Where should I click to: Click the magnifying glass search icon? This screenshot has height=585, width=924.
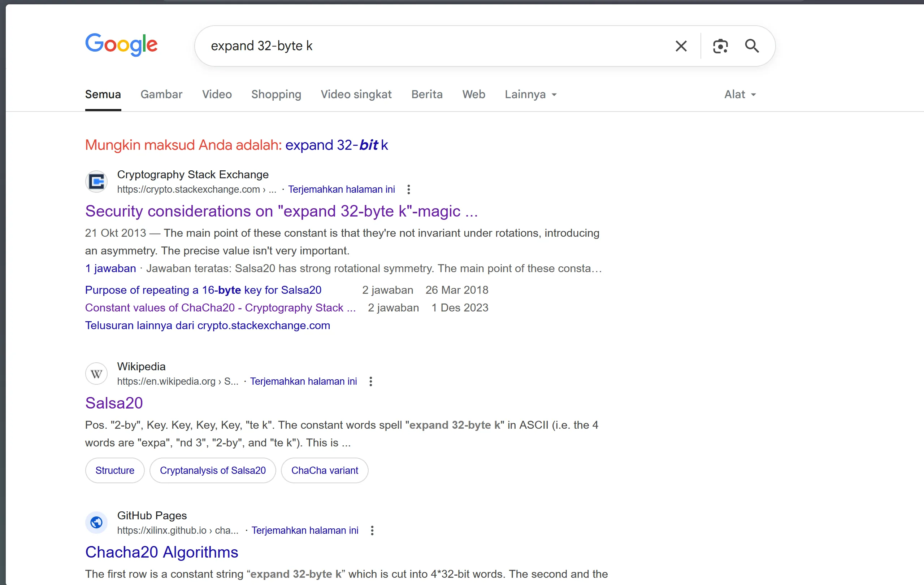[x=752, y=46]
